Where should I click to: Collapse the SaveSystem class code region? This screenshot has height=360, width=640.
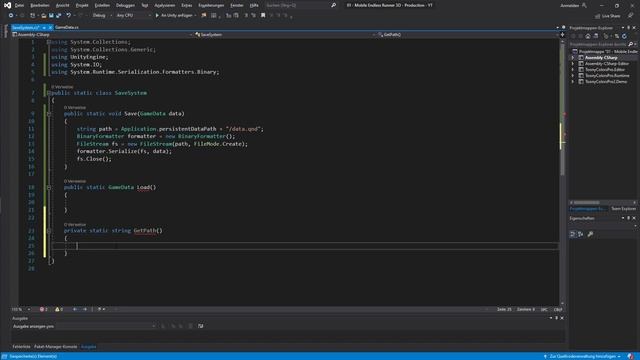[49, 93]
